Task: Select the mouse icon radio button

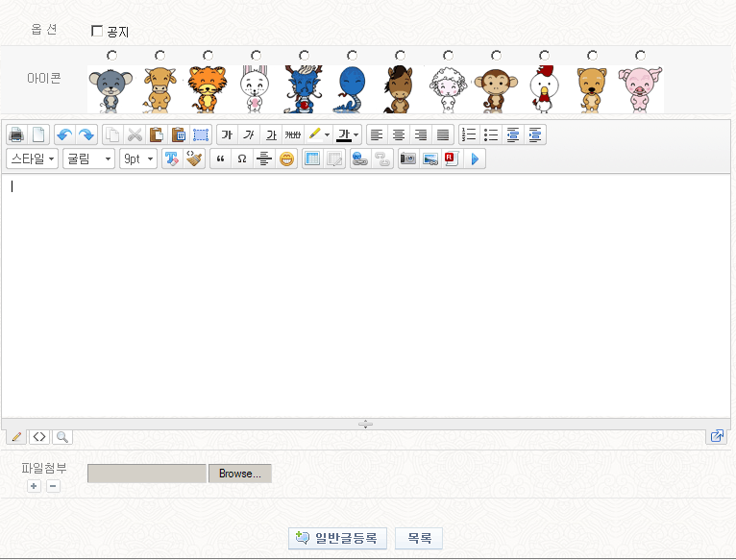Action: pos(111,56)
